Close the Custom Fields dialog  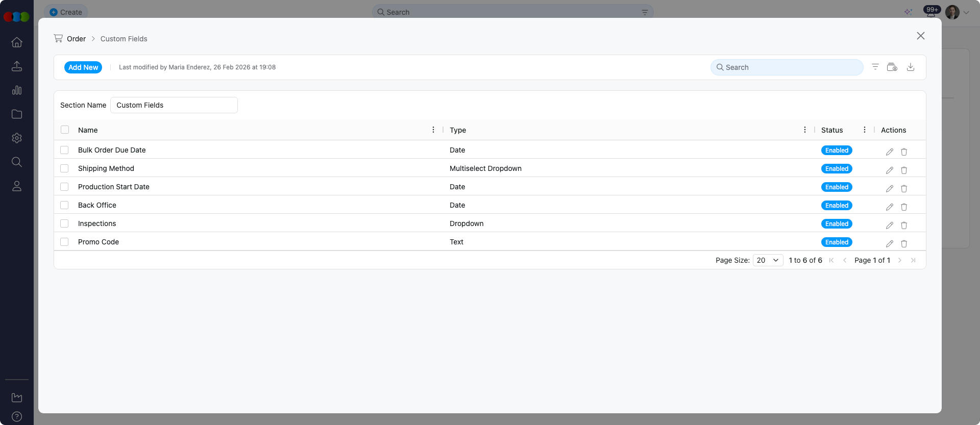[921, 36]
